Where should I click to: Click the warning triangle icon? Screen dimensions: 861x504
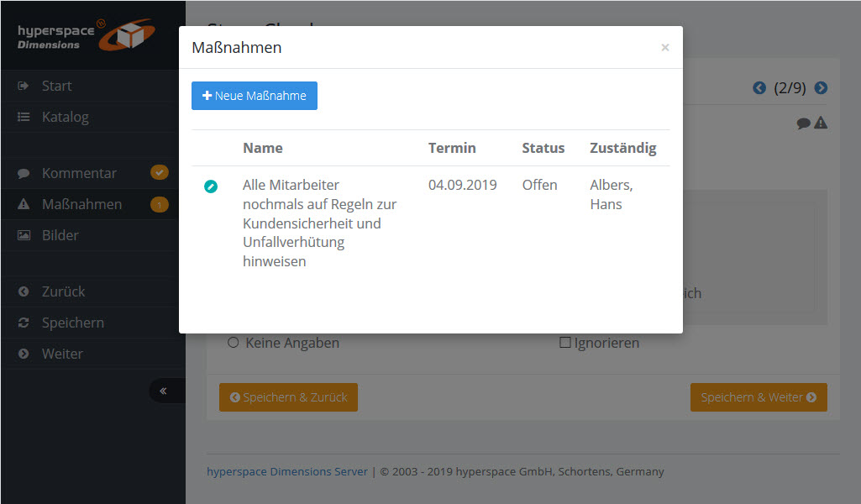click(x=821, y=123)
